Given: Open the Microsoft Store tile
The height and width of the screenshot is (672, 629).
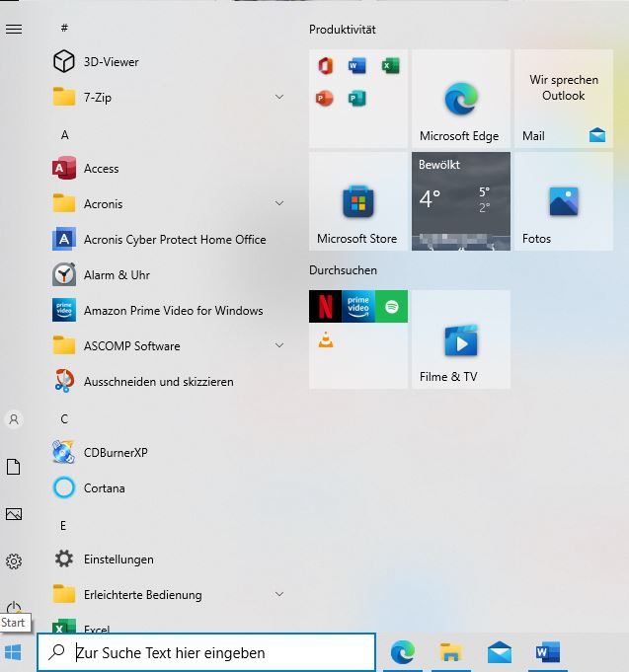Looking at the screenshot, I should click(x=358, y=201).
